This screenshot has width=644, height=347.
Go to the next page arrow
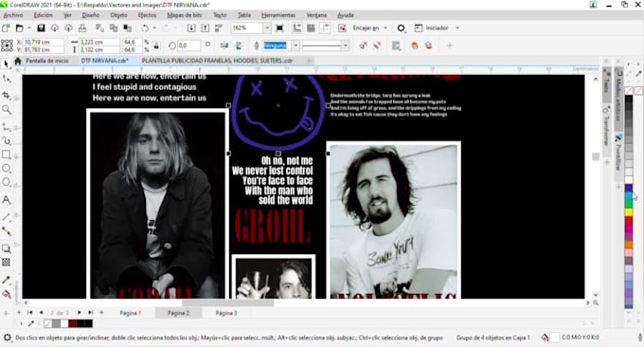(x=80, y=313)
